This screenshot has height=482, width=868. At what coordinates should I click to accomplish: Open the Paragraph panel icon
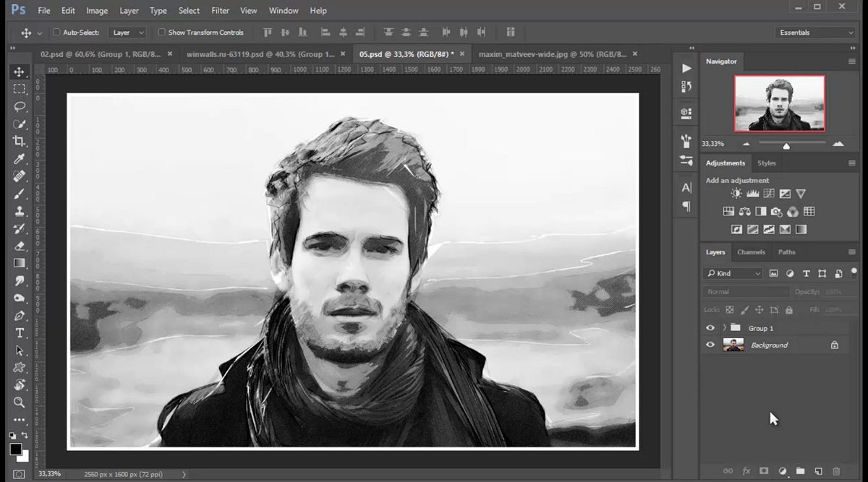(686, 207)
